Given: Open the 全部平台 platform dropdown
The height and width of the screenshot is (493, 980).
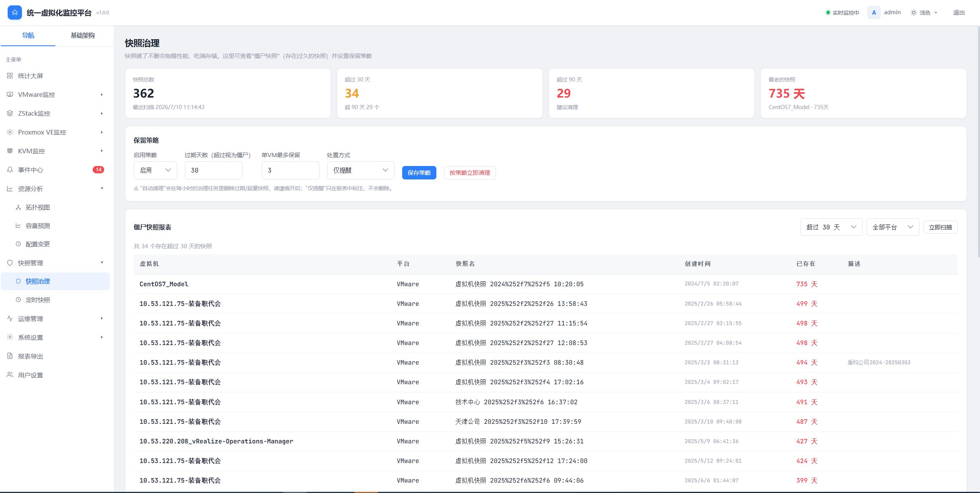Looking at the screenshot, I should (893, 227).
